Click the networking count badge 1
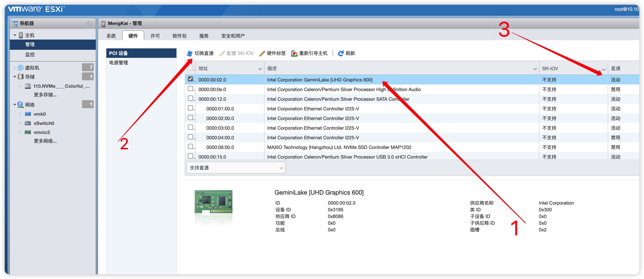 pos(88,104)
